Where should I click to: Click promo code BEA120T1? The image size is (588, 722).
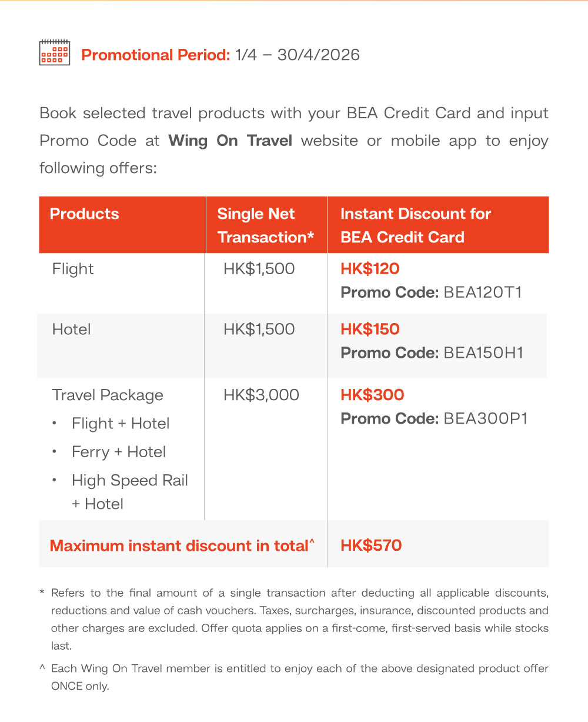pos(482,292)
